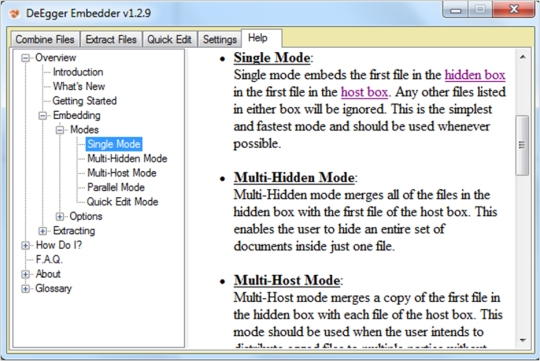Open the What's New topic
The height and width of the screenshot is (361, 540).
[x=79, y=86]
